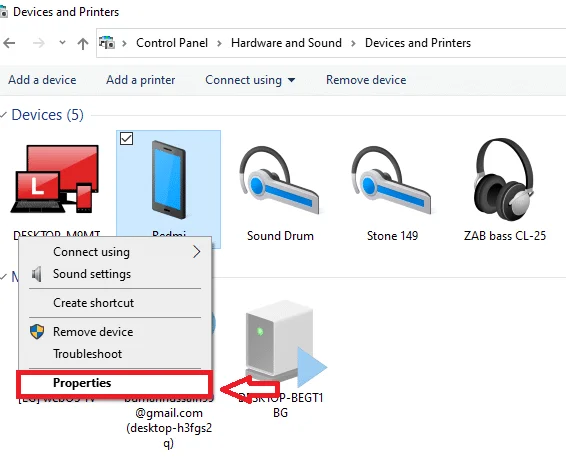
Task: Expand chevron after Hardware and Sound breadcrumb
Action: tap(353, 43)
